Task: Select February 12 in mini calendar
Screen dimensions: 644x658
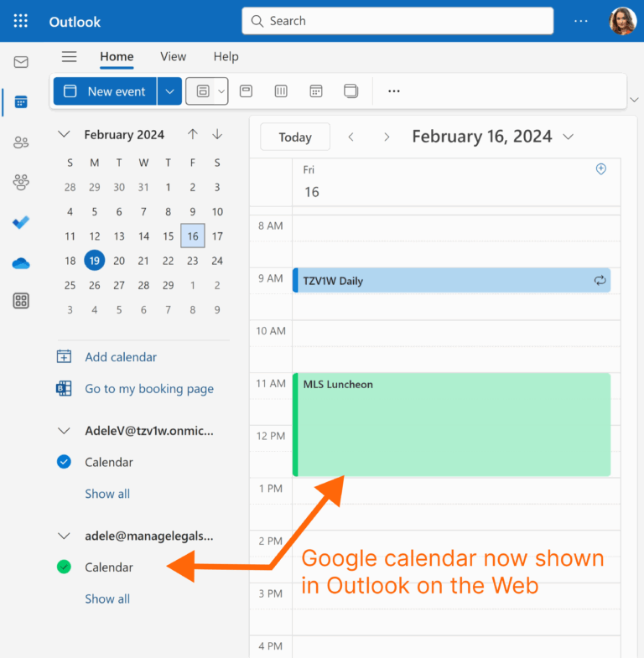Action: click(x=95, y=236)
